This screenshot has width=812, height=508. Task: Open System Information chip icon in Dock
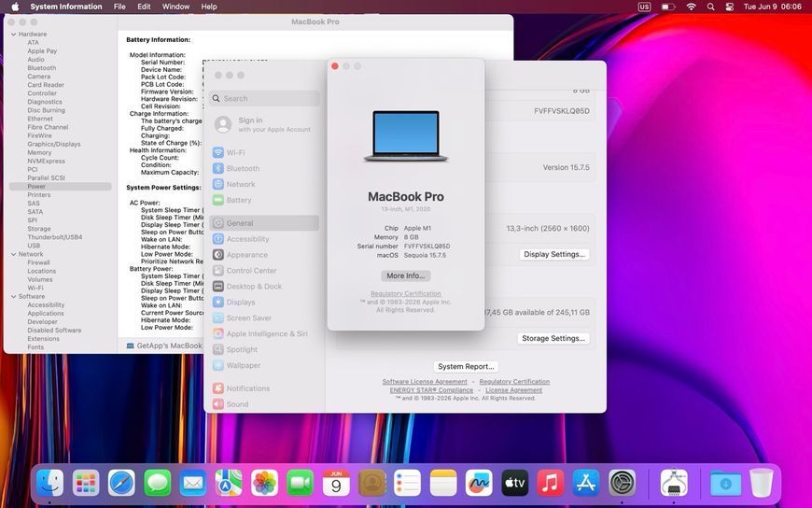click(x=674, y=483)
